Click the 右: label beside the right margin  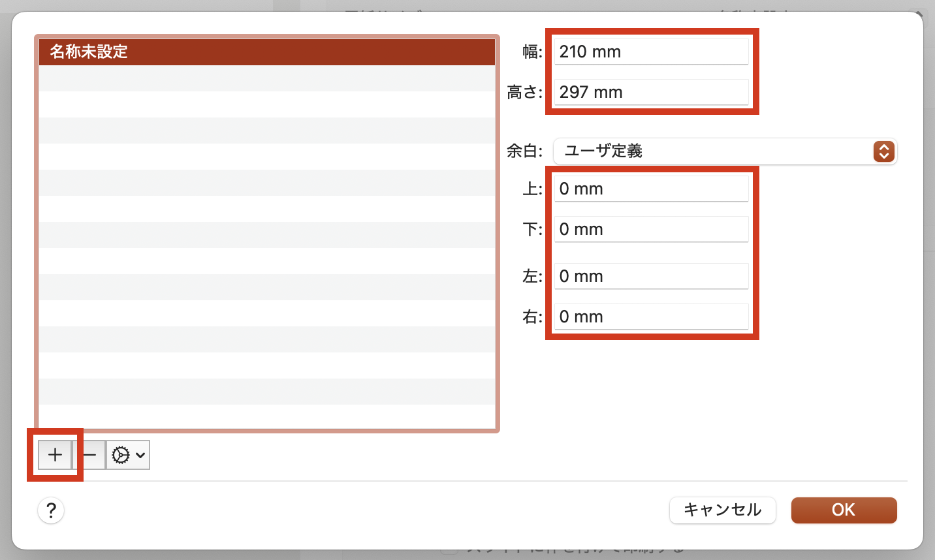pyautogui.click(x=531, y=317)
